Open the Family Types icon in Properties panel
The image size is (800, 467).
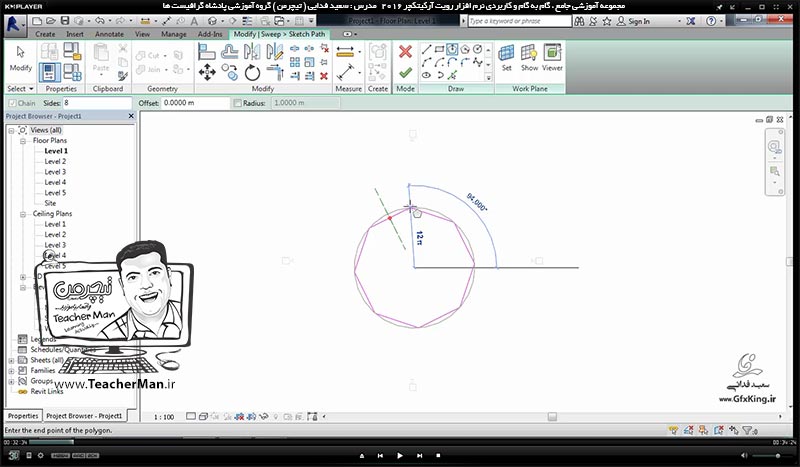72,72
